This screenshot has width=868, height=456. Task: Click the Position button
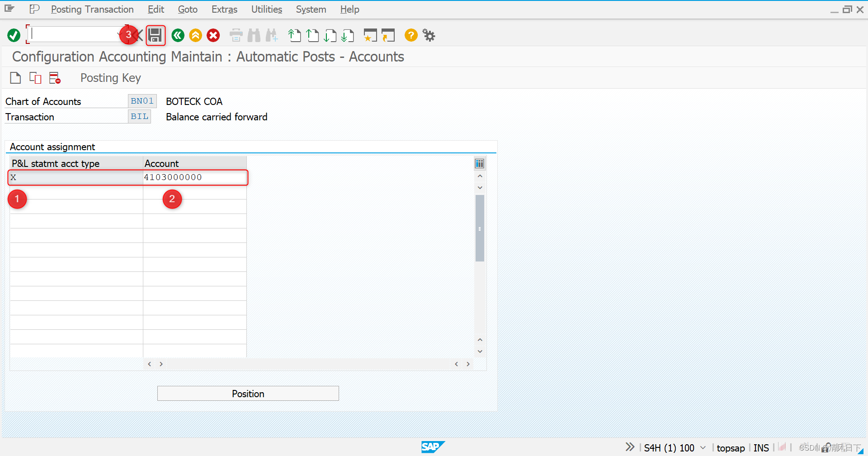(x=248, y=394)
